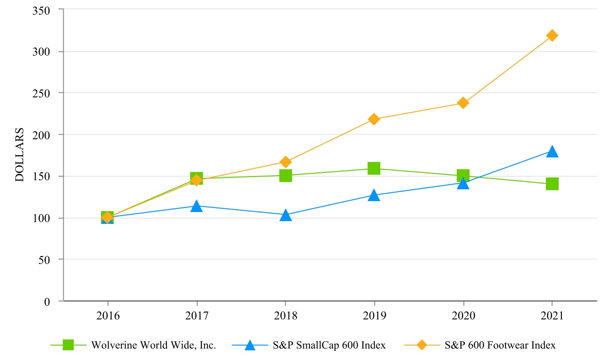
Task: Click the blue triangle marker for 2017
Action: (197, 206)
